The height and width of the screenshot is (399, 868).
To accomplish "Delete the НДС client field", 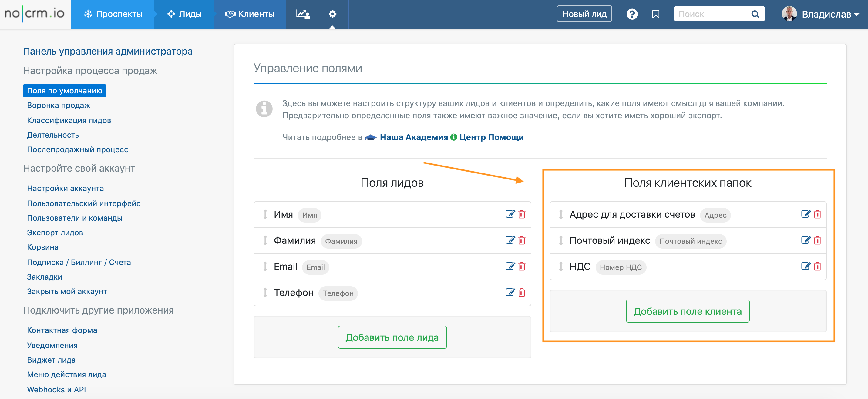I will [817, 266].
